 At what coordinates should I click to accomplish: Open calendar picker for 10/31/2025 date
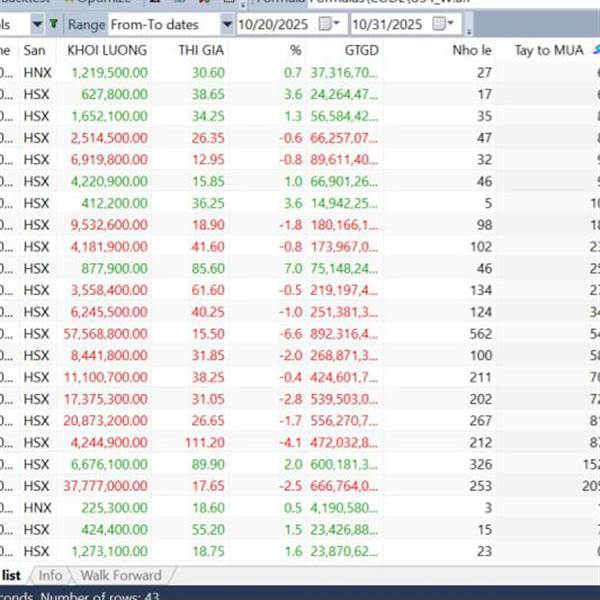tap(439, 24)
